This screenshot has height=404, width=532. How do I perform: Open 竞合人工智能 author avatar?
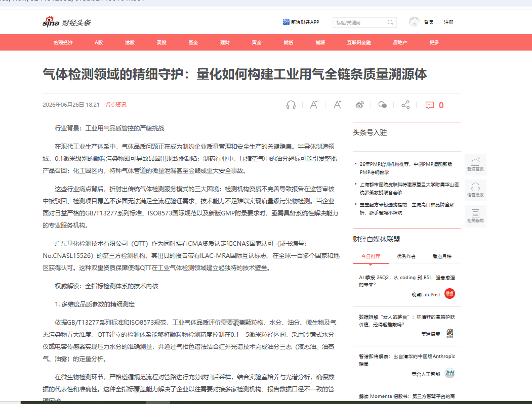[x=449, y=373]
